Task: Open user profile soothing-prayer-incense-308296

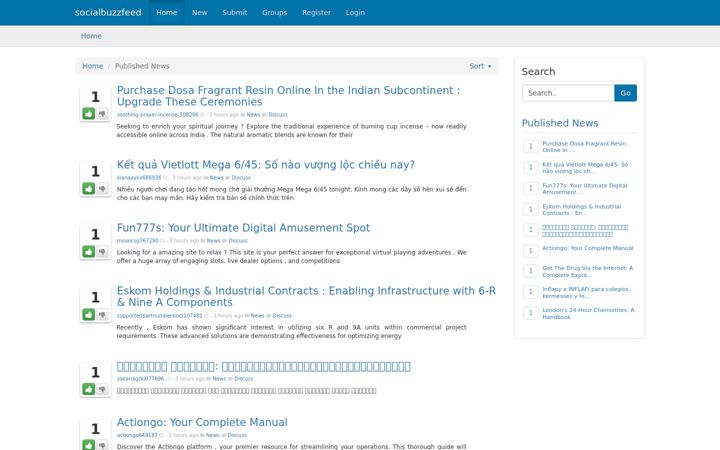Action: 157,115
